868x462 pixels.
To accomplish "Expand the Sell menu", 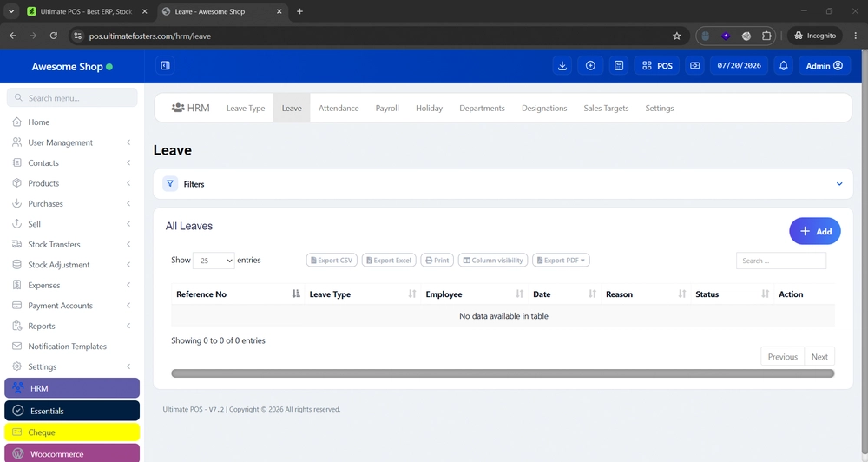I will point(72,224).
